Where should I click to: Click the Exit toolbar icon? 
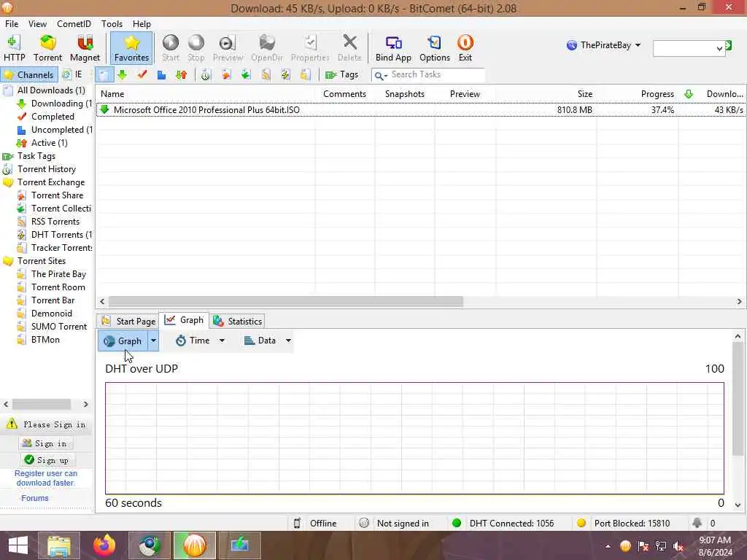(465, 48)
